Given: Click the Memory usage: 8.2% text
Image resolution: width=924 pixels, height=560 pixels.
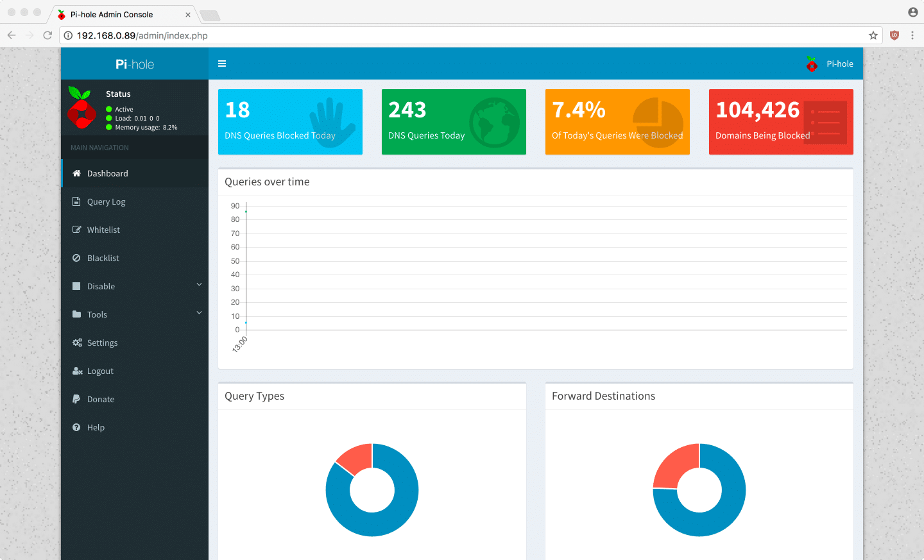Looking at the screenshot, I should pos(146,127).
